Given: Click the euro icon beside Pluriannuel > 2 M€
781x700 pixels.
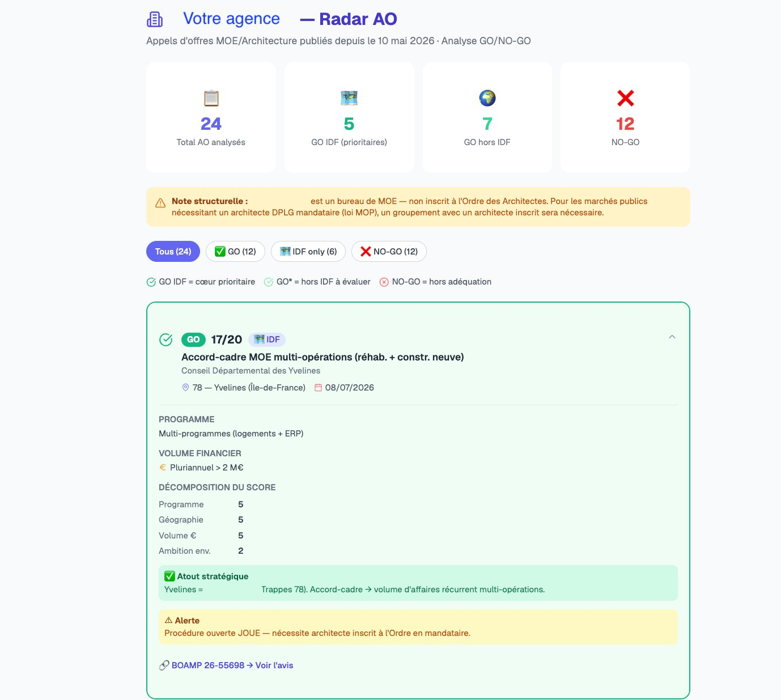Looking at the screenshot, I should click(163, 468).
